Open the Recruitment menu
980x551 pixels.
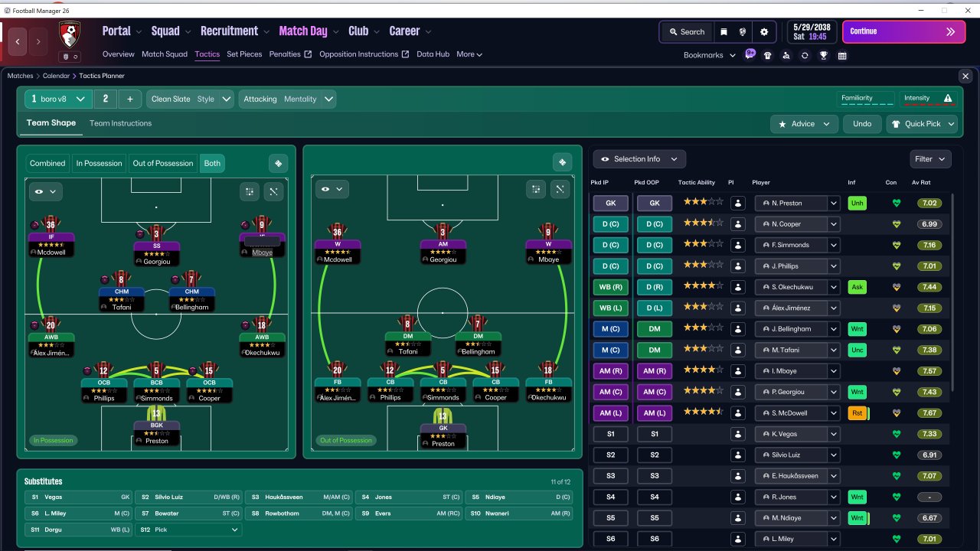(234, 31)
